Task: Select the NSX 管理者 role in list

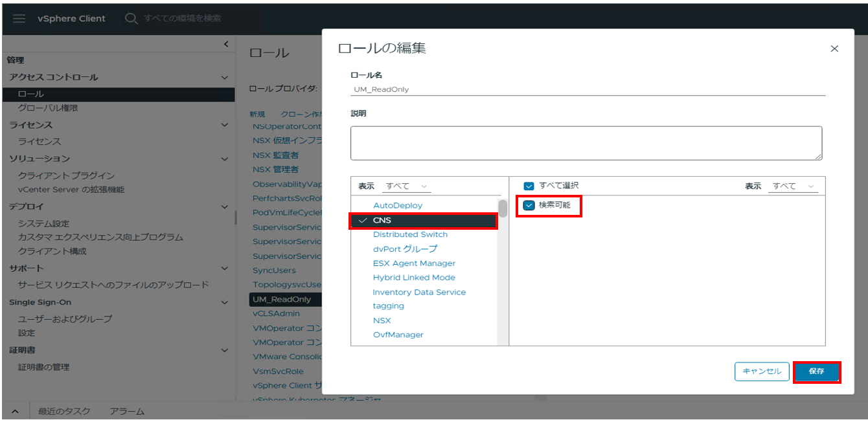Action: click(x=276, y=170)
